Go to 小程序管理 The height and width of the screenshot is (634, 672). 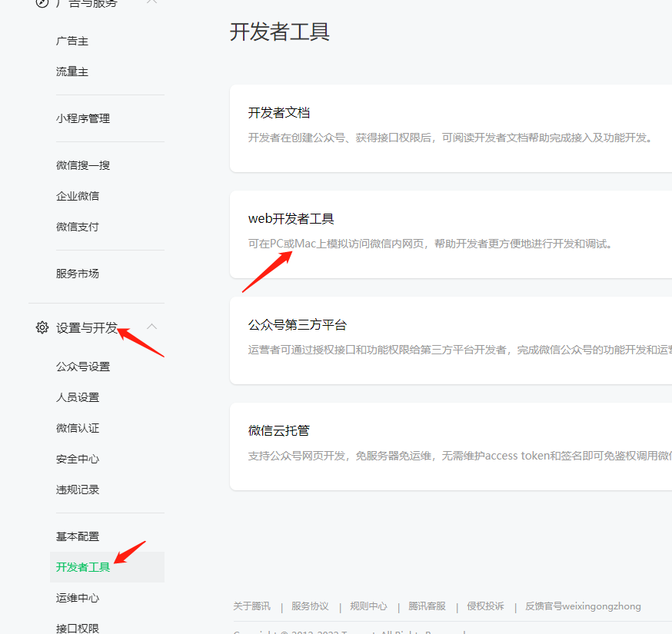pos(83,118)
